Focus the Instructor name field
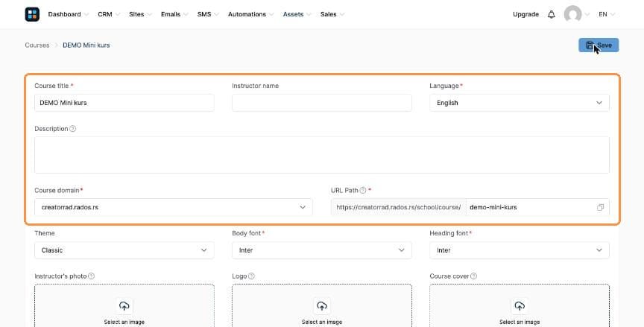644x327 pixels. [321, 103]
